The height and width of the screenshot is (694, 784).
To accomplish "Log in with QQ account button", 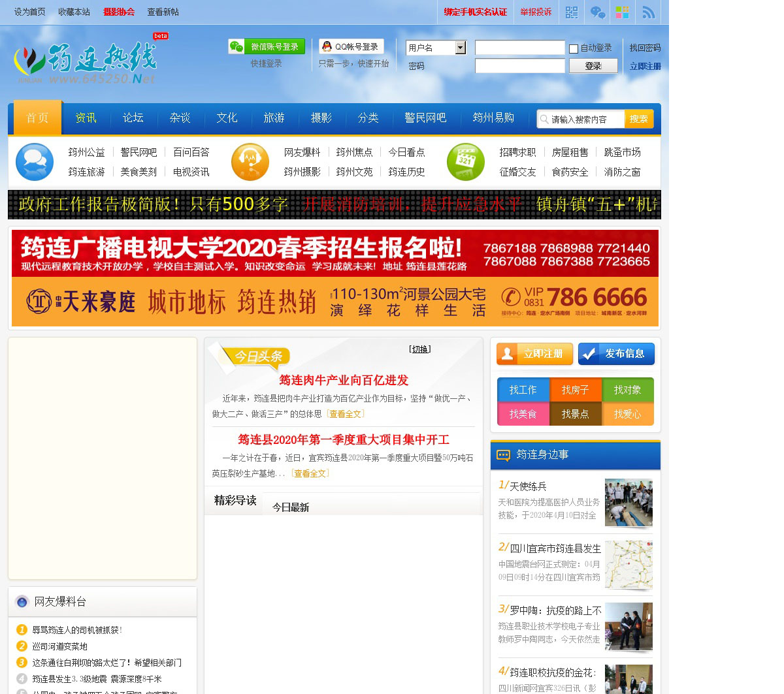I will pos(351,46).
